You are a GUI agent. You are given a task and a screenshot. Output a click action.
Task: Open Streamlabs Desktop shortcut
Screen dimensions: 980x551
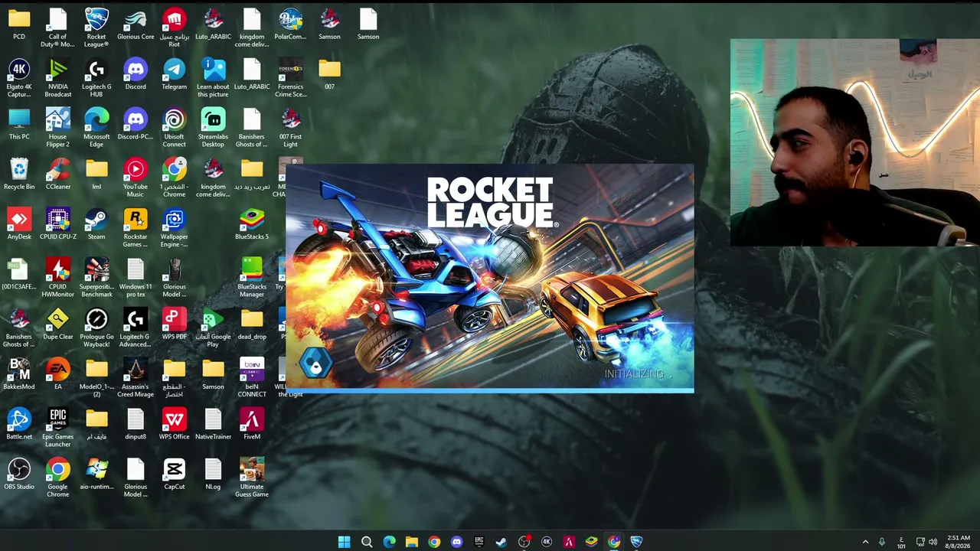(x=213, y=128)
